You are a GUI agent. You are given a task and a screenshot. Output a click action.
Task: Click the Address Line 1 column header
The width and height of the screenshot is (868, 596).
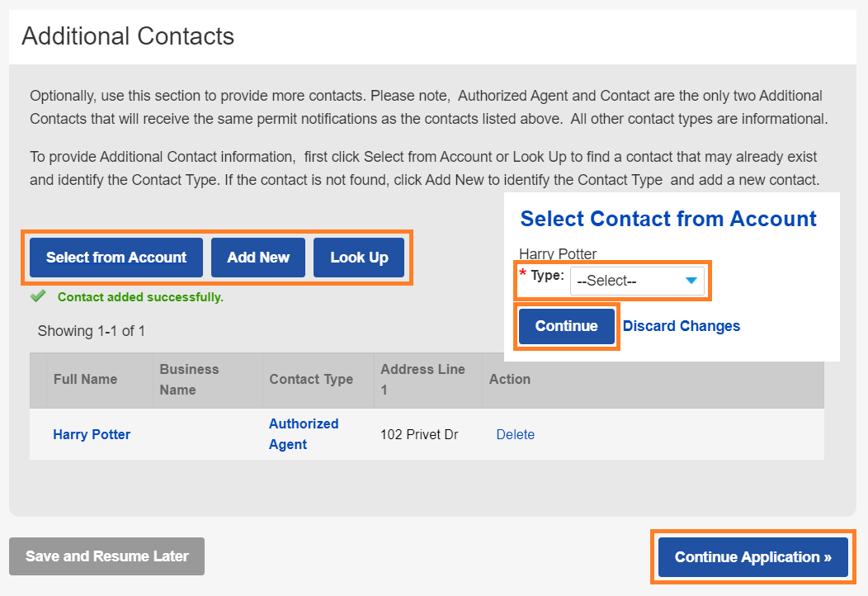[x=422, y=380]
